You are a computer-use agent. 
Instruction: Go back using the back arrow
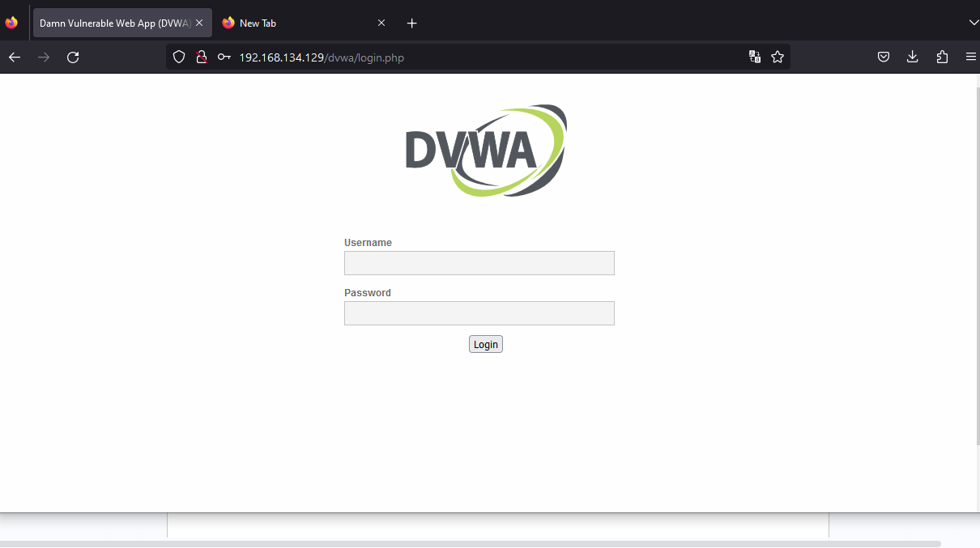[15, 57]
